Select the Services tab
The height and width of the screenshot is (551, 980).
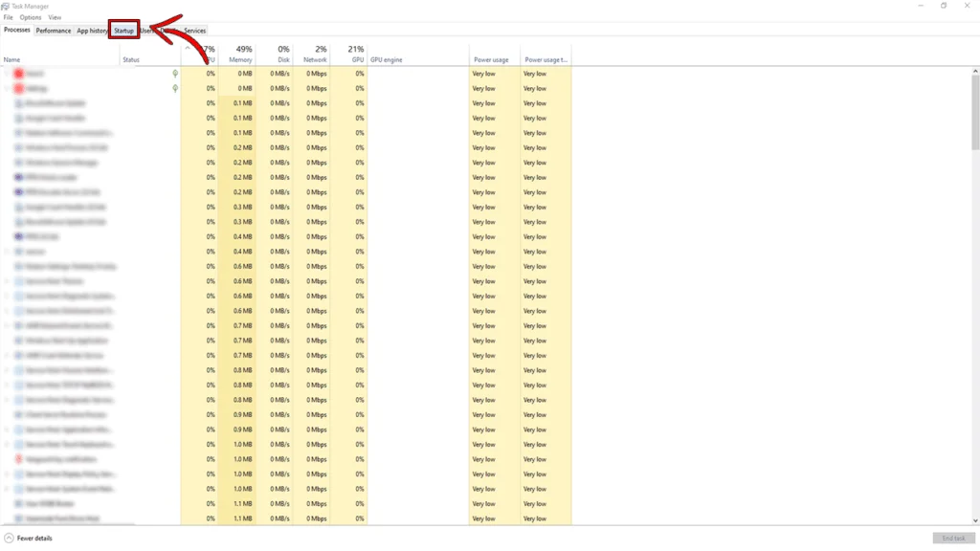coord(195,31)
